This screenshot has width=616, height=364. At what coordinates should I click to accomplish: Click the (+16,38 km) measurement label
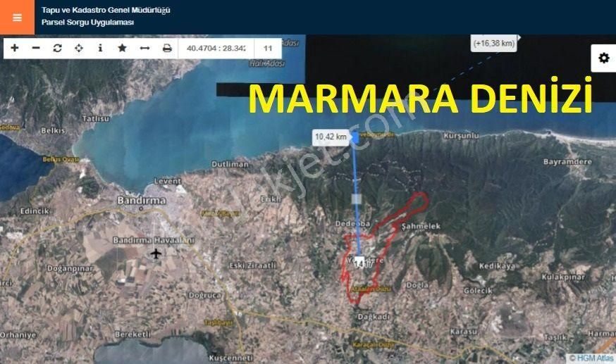point(494,43)
